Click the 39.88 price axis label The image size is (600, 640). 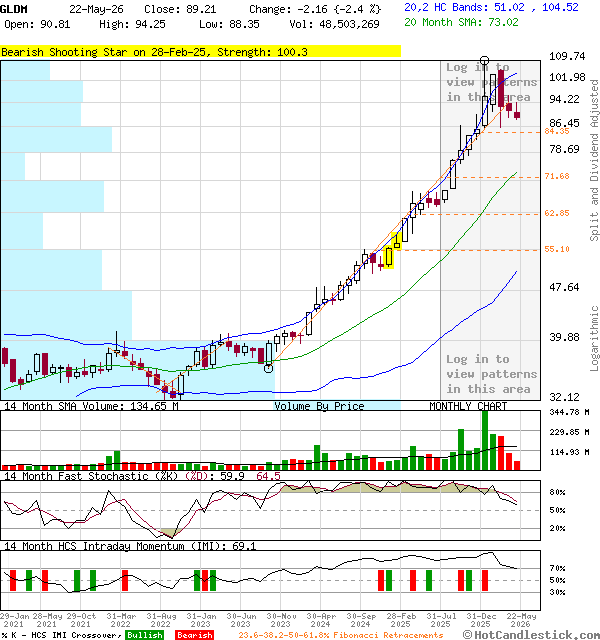pos(564,337)
